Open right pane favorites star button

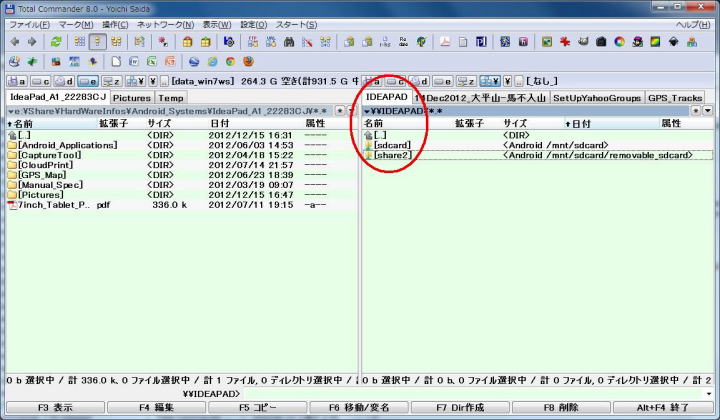(x=696, y=111)
